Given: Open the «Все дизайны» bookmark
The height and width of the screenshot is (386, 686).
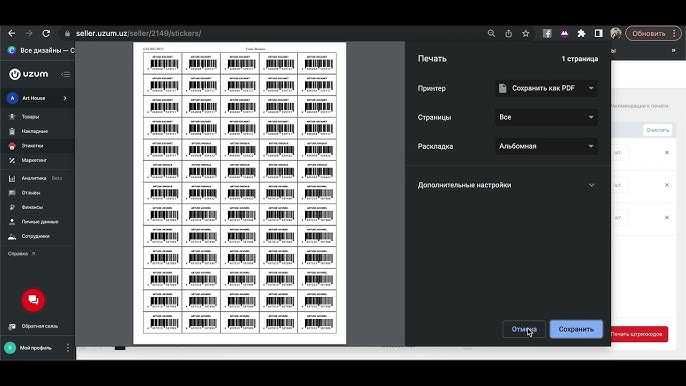Looking at the screenshot, I should 41,50.
